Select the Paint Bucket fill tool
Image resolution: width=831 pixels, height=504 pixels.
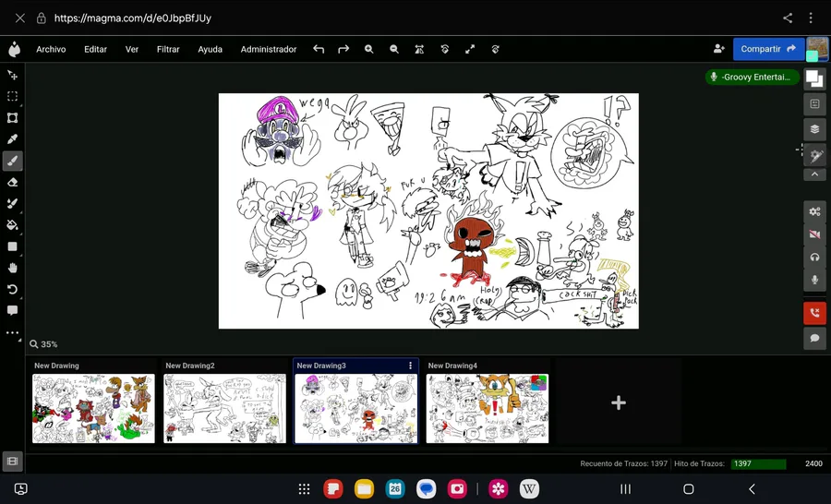[x=12, y=225]
